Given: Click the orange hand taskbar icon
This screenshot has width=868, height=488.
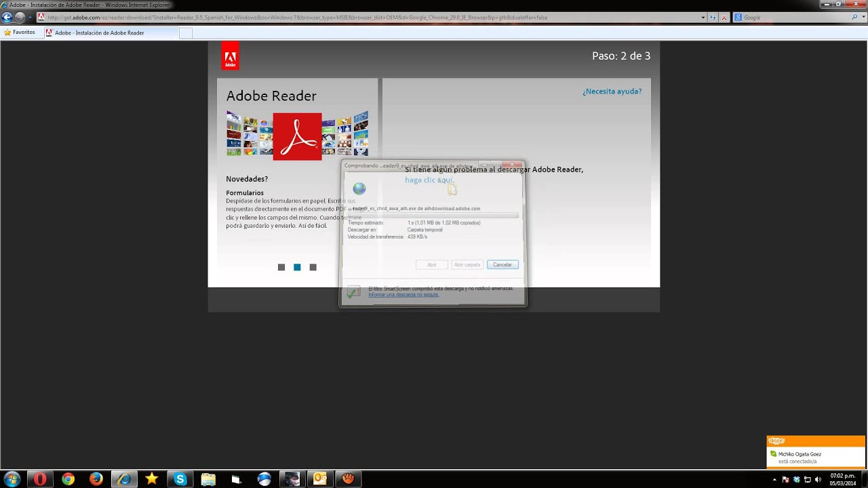Looking at the screenshot, I should 348,479.
